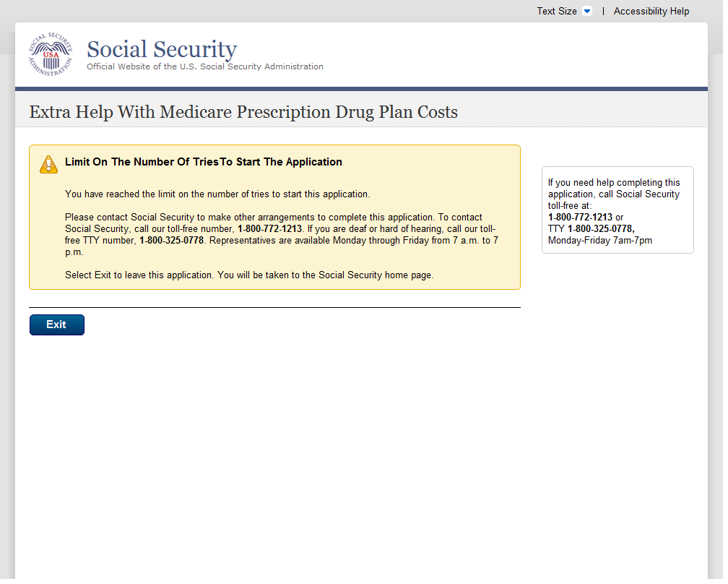Image resolution: width=728 pixels, height=584 pixels.
Task: Click the "You have reached the limit" sentence
Action: [x=217, y=194]
